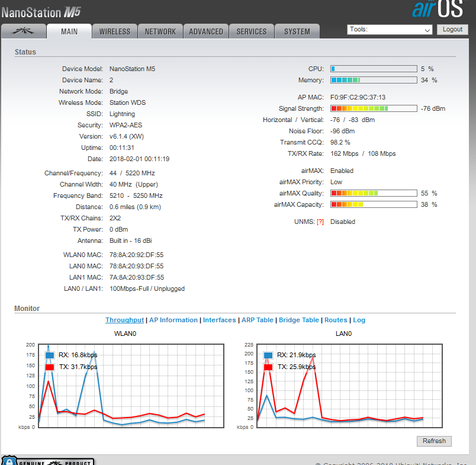Click the LAN0 throughput graph

349,386
